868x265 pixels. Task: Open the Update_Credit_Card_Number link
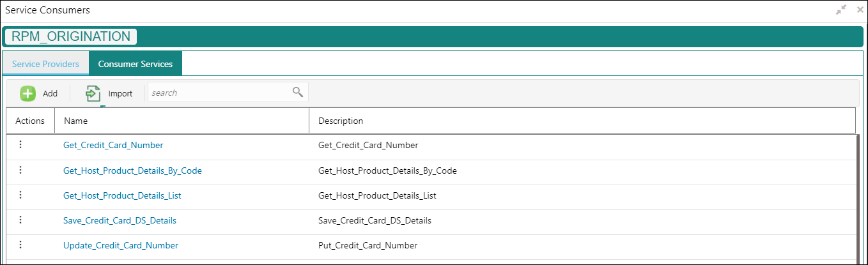pos(121,245)
